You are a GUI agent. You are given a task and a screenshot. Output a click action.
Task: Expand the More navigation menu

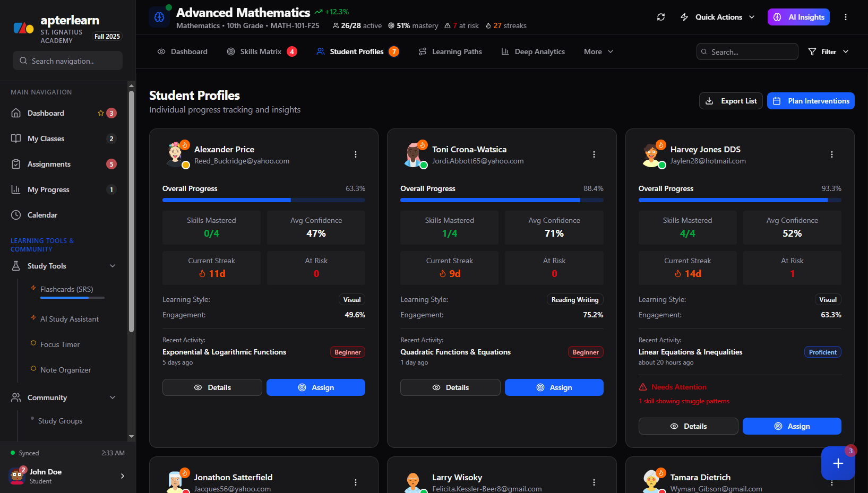tap(598, 51)
